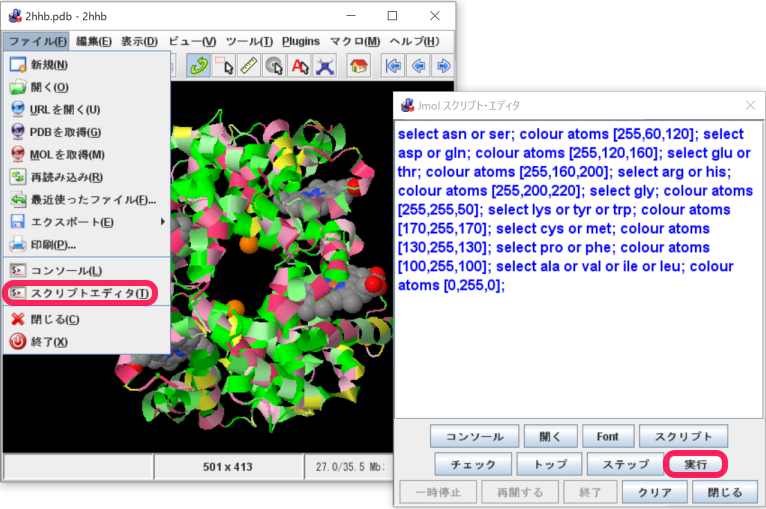Close the Jmol script editor window
This screenshot has width=766, height=509.
750,105
